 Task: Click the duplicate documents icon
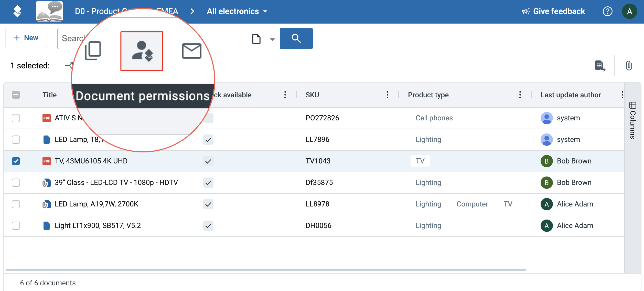click(x=93, y=51)
